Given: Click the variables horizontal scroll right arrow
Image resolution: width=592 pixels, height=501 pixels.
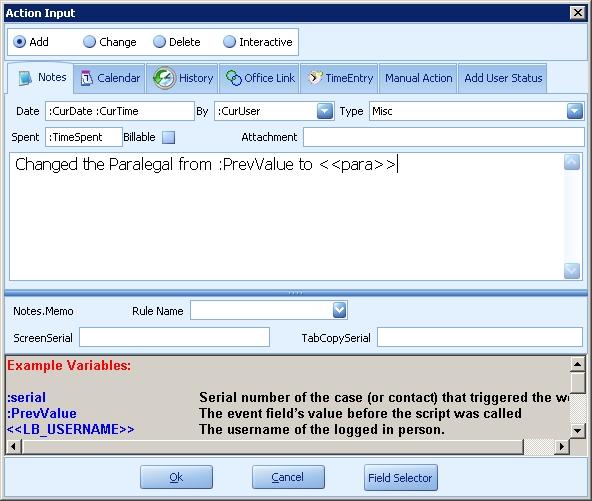Looking at the screenshot, I should [562, 447].
